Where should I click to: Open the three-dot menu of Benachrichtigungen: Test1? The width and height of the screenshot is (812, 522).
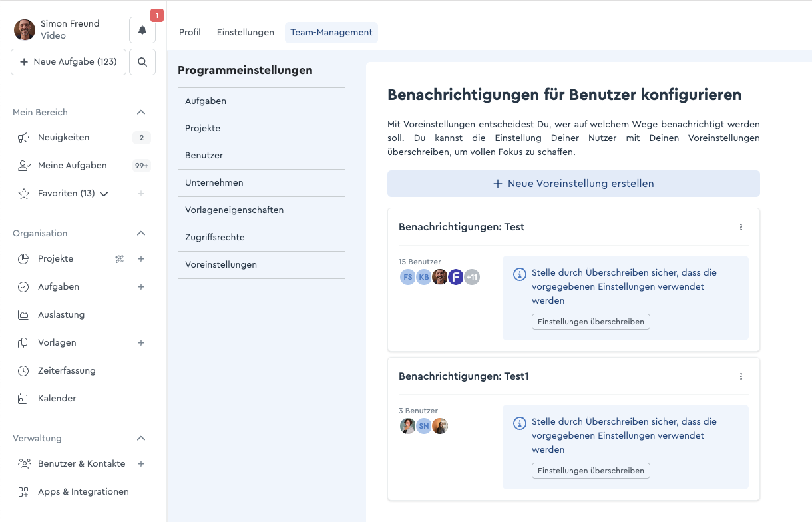[x=741, y=376]
